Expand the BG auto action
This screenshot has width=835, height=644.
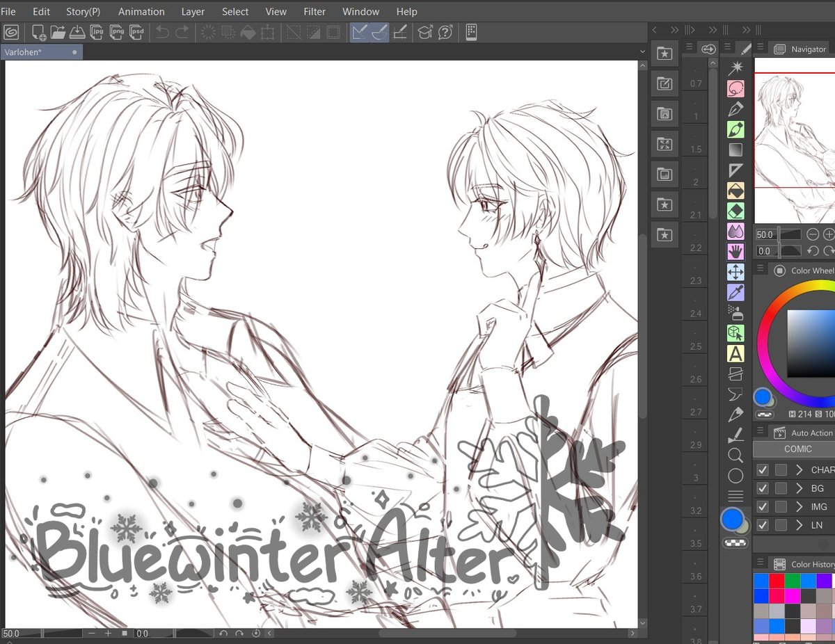pos(800,488)
